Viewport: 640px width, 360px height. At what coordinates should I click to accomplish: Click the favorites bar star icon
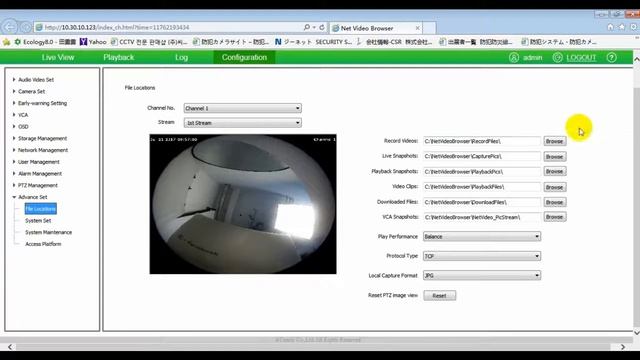(x=6, y=42)
